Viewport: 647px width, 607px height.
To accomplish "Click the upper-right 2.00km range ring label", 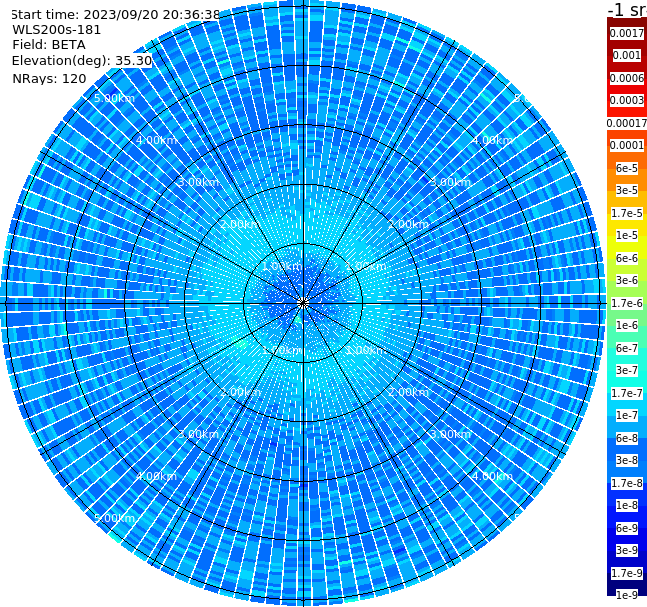I will click(x=408, y=224).
